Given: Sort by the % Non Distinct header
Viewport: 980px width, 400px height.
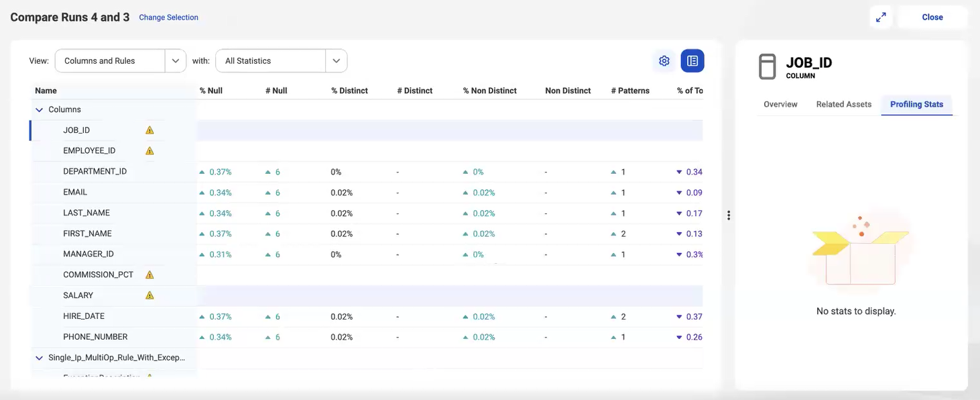Looking at the screenshot, I should click(489, 91).
